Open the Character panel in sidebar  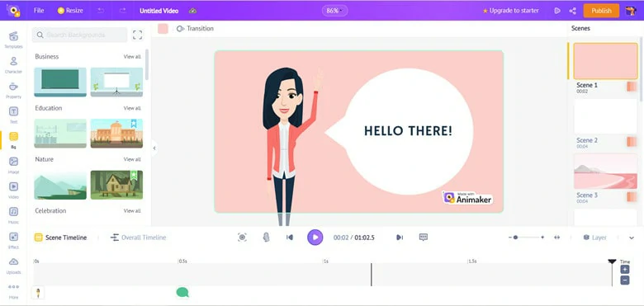[13, 65]
